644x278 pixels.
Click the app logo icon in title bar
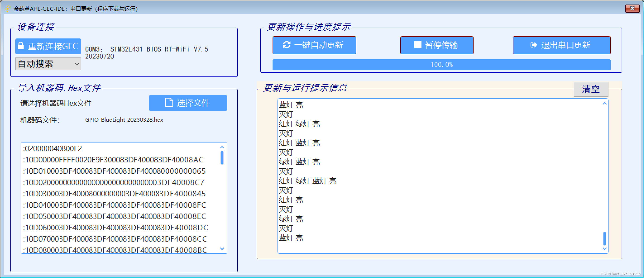click(7, 9)
